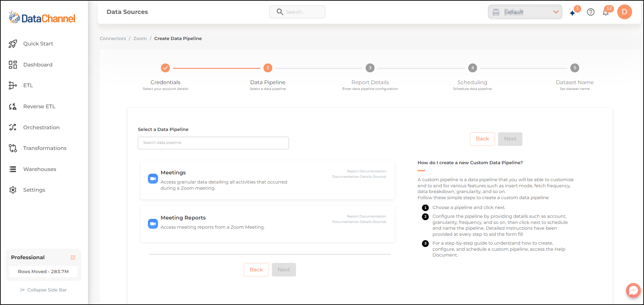Go to Zoom breadcrumb

(x=140, y=39)
